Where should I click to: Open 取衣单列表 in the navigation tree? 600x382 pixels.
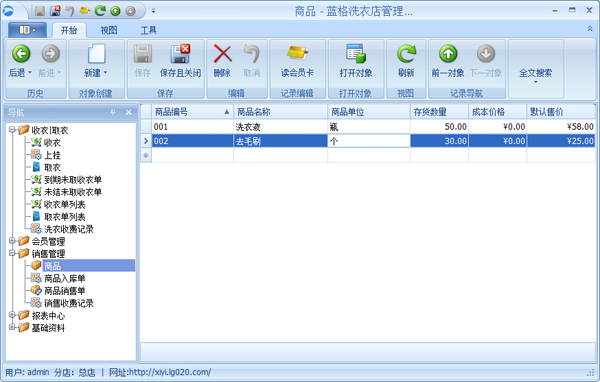(x=64, y=217)
